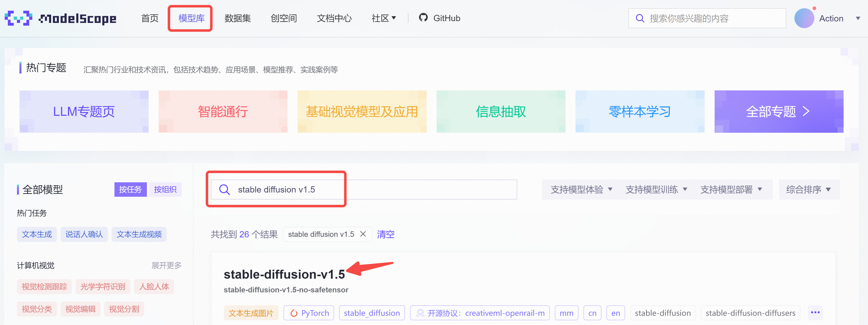Expand the 支持模型部署 dropdown
This screenshot has width=868, height=325.
(731, 190)
